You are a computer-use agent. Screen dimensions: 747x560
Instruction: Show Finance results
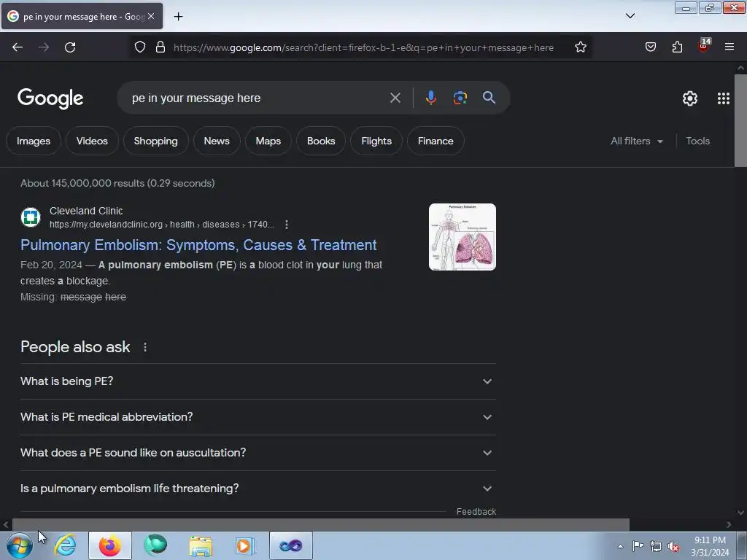click(x=436, y=141)
